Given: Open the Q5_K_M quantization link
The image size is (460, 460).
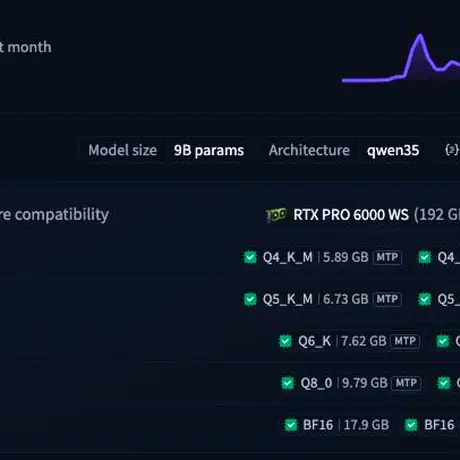Looking at the screenshot, I should coord(288,299).
